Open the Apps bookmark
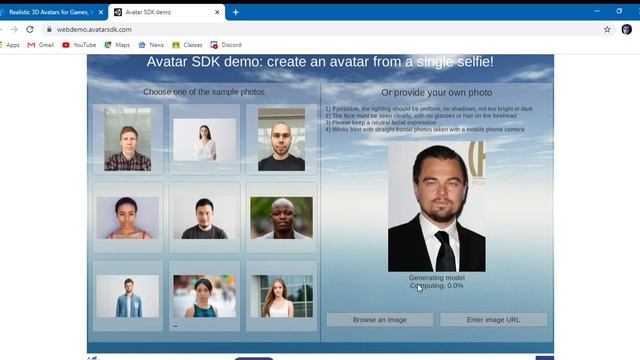Screen dimensions: 640x360 tap(10, 45)
